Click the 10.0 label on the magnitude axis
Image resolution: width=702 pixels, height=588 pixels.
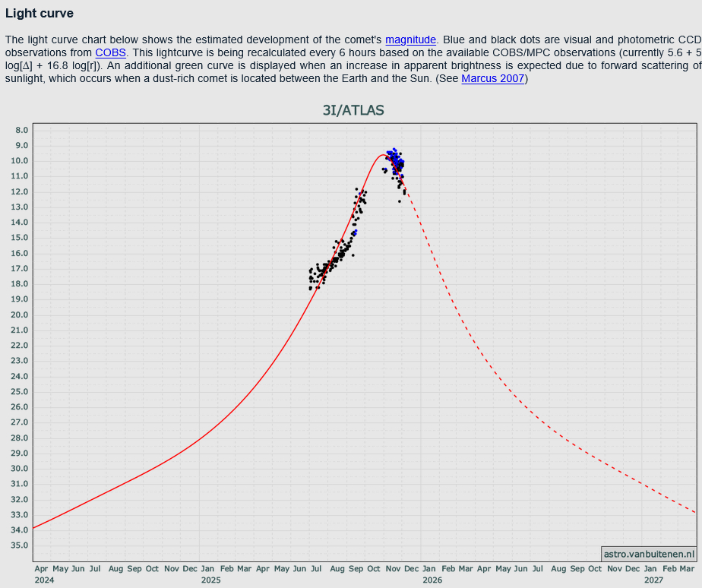pyautogui.click(x=21, y=161)
